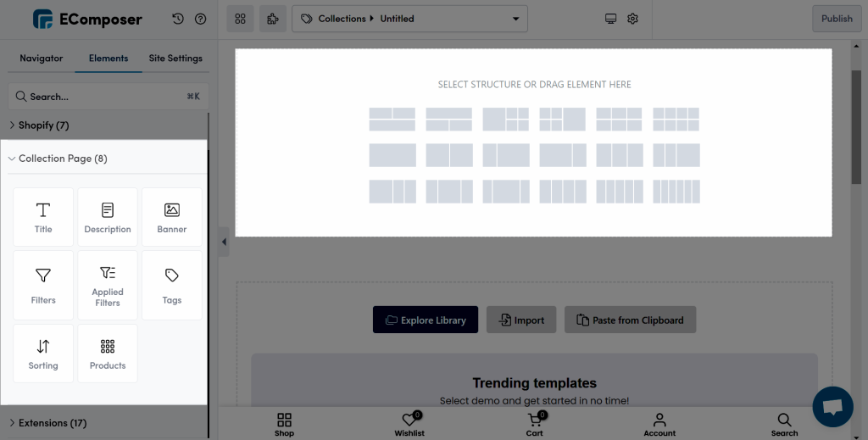Screen dimensions: 868x440
Task: Choose the four-by-two grid structure
Action: (x=676, y=119)
